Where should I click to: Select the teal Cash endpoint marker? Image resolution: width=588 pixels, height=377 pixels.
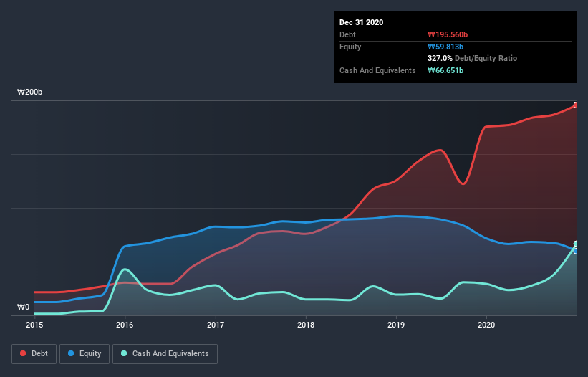click(576, 244)
